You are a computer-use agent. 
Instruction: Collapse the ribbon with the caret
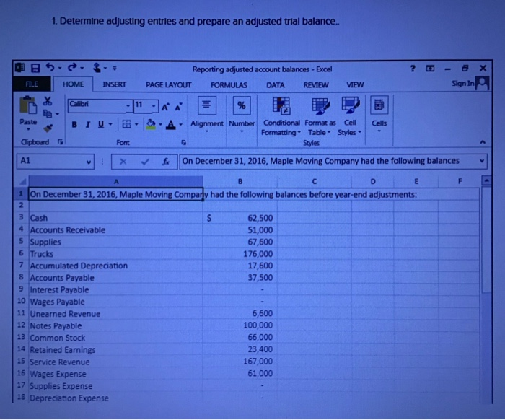pyautogui.click(x=483, y=142)
